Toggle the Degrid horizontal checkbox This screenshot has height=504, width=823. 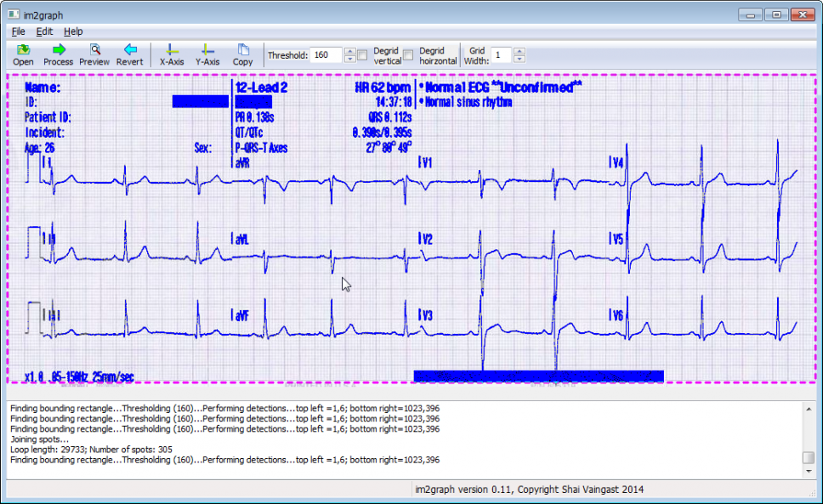pos(408,55)
